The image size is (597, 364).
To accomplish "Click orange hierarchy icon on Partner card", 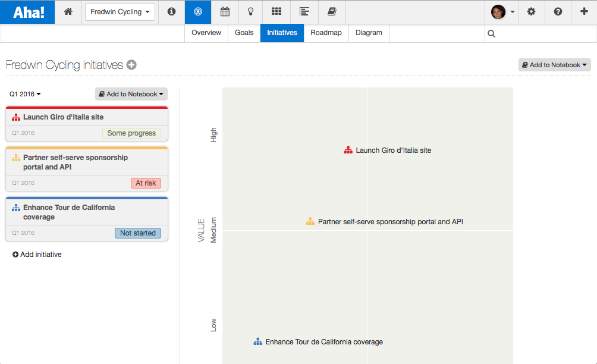I will click(16, 158).
